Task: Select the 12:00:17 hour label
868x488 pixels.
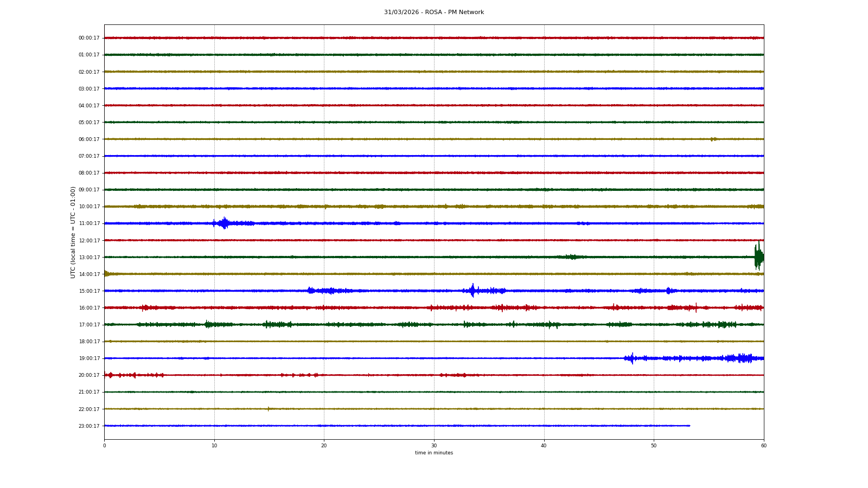Action: [x=89, y=241]
